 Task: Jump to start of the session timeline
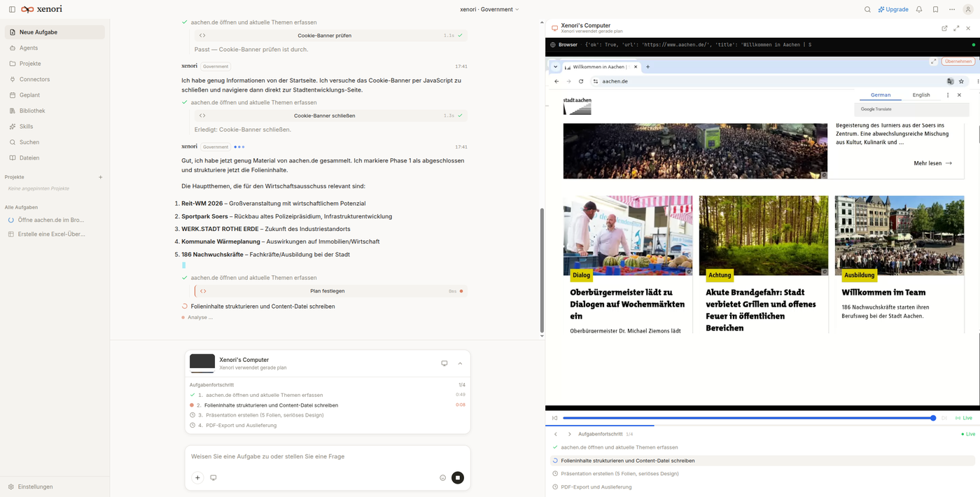tap(554, 418)
